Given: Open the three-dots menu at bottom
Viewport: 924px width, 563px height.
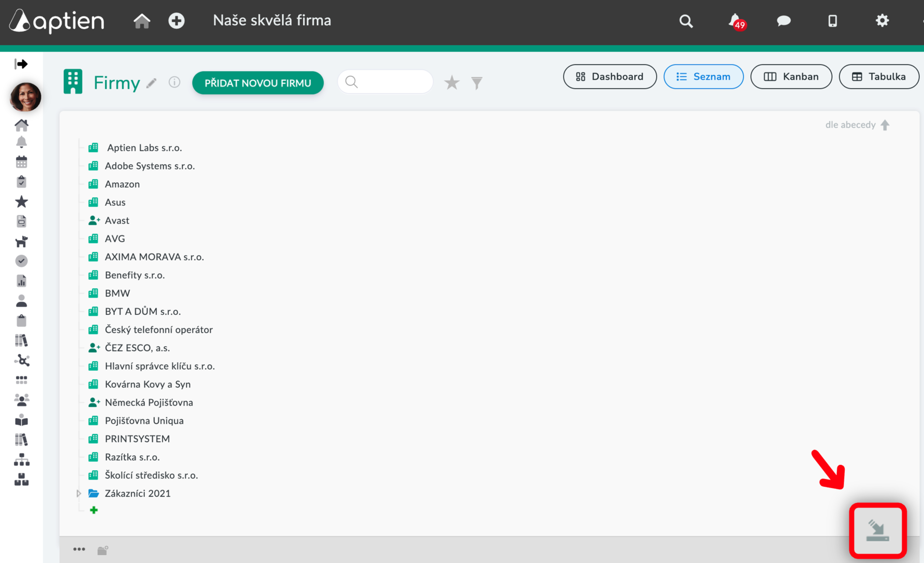Looking at the screenshot, I should [x=79, y=549].
